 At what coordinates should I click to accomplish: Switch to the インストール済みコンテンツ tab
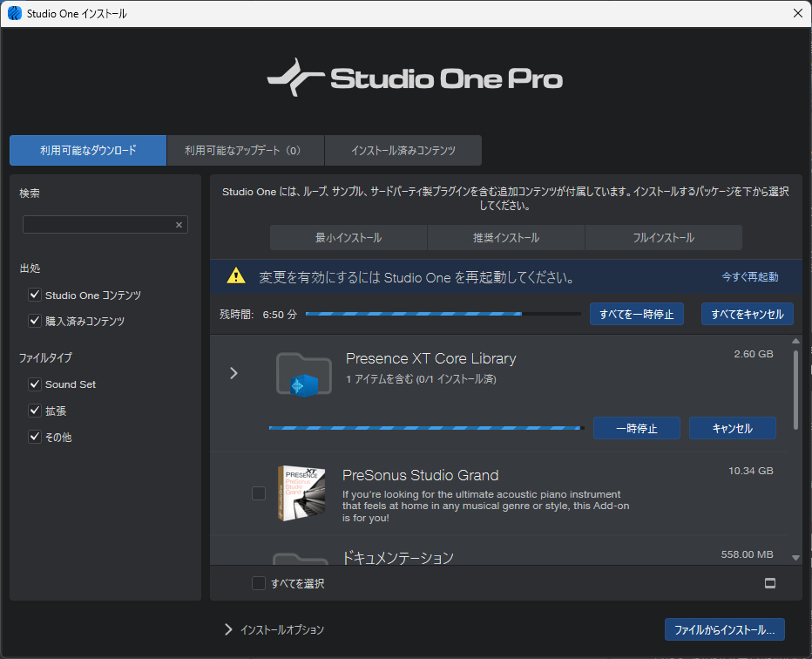coord(403,151)
